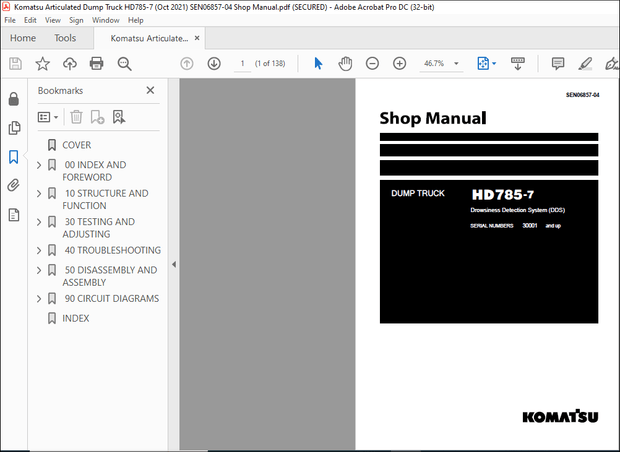
Task: Collapse the navigation pane with arrow handle
Action: 174,265
